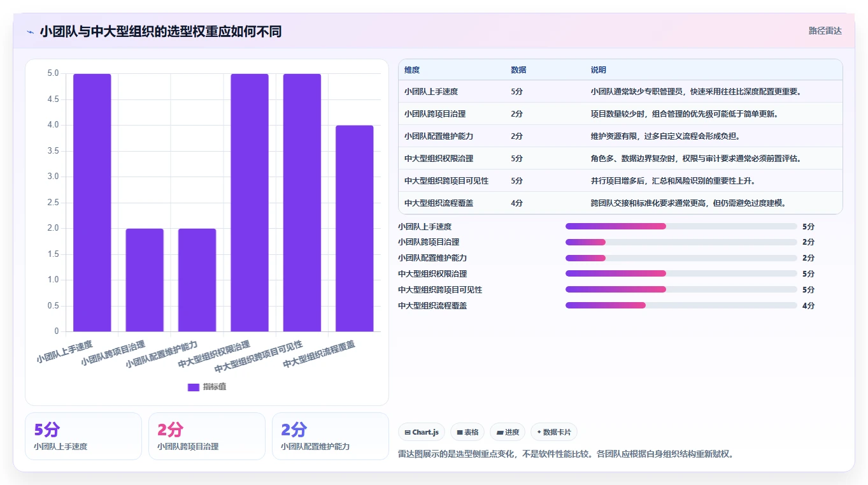
Task: Click the 表格 tag chip
Action: click(467, 432)
